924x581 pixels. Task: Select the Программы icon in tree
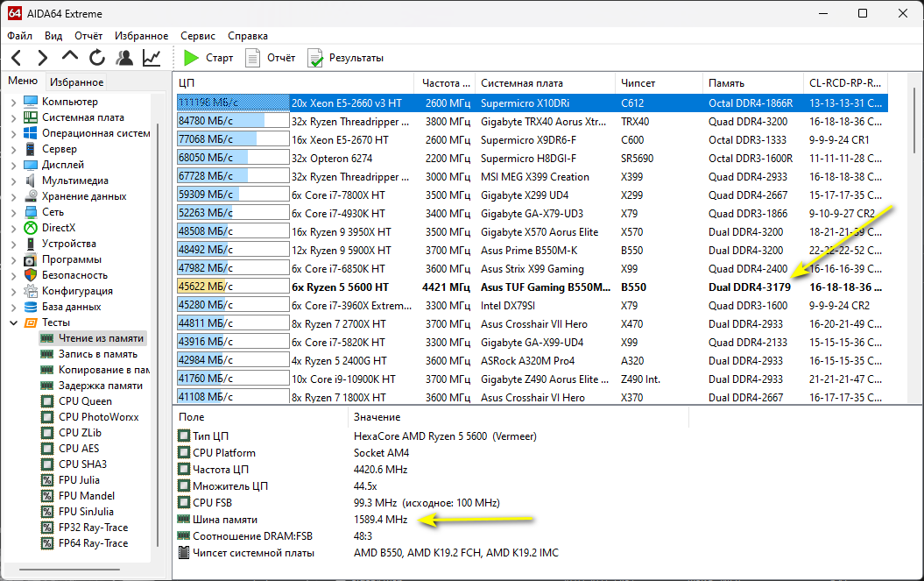[31, 259]
